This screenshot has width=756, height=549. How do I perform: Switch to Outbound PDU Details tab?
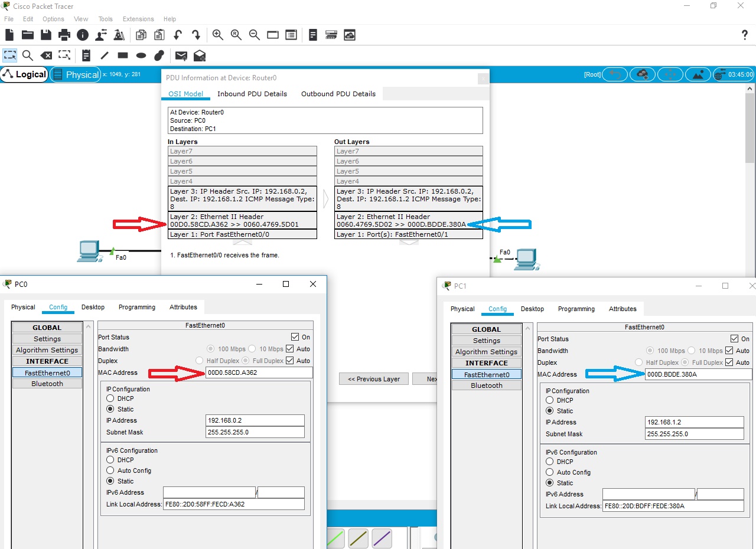tap(338, 93)
